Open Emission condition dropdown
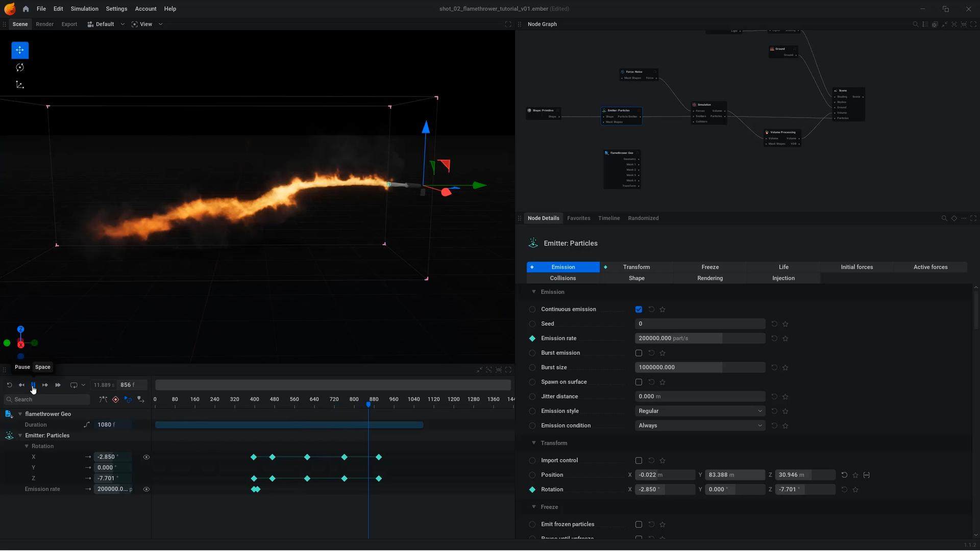Viewport: 980px width, 551px height. click(700, 425)
